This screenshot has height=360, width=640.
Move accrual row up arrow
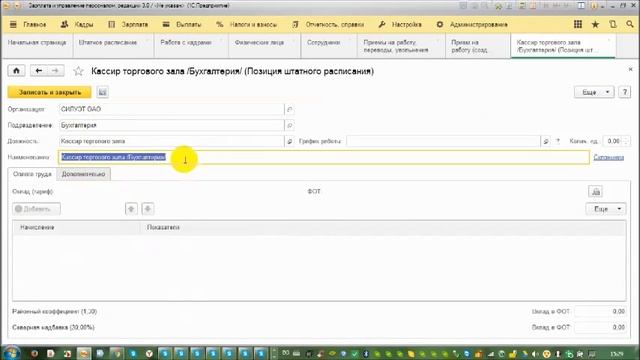(131, 209)
